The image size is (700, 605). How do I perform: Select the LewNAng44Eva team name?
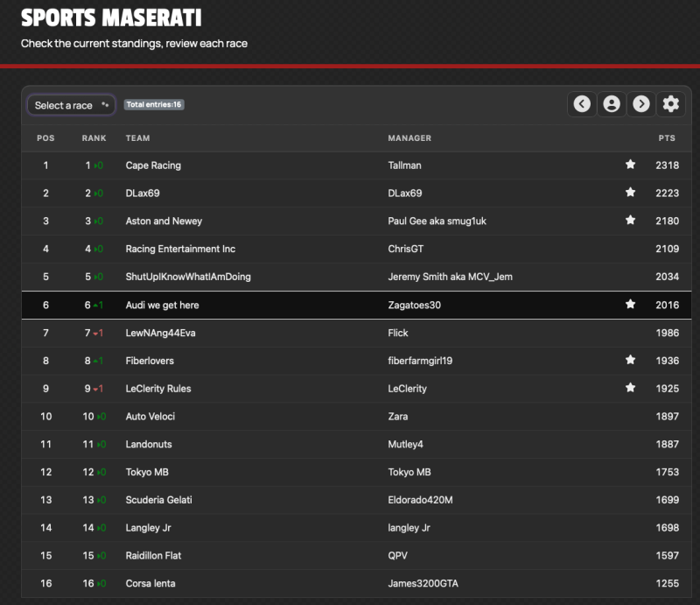[160, 333]
